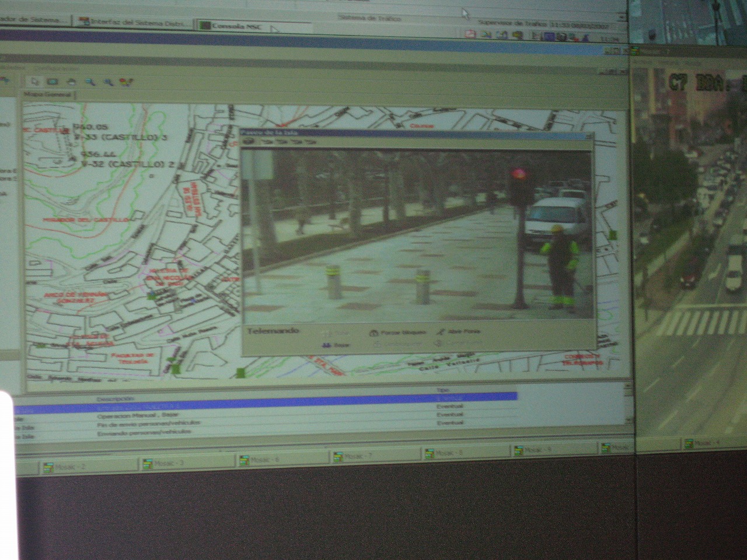Switch to Interfaz del Sistema Distri... tab
This screenshot has height=560, width=747.
(x=134, y=23)
